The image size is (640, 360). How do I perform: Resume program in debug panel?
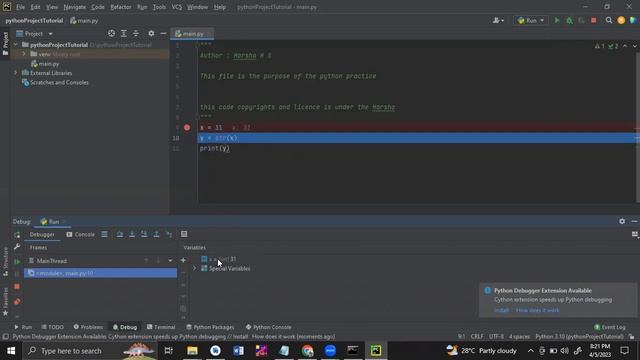coord(17,261)
